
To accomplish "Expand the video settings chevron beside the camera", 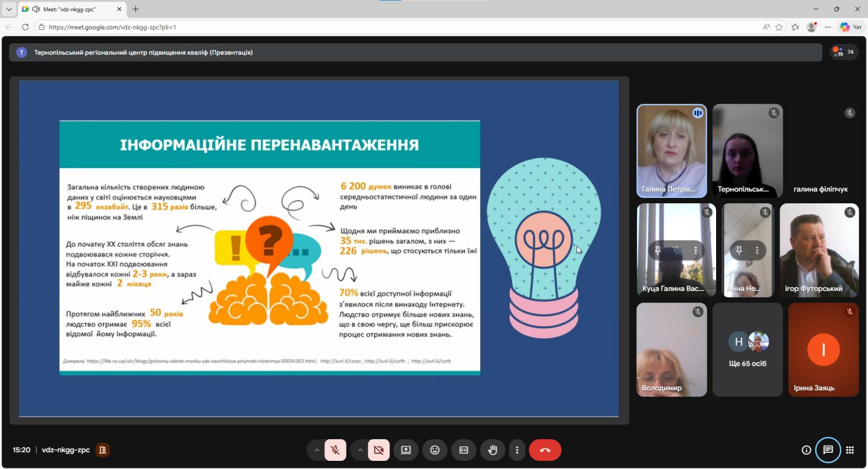I will (360, 450).
